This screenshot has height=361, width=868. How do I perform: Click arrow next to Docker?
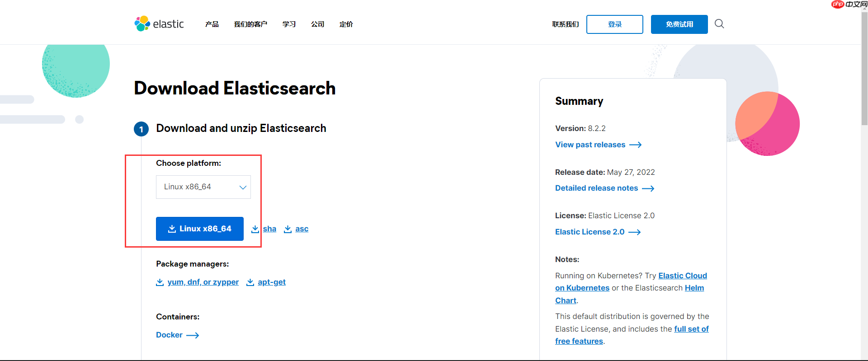(x=193, y=335)
